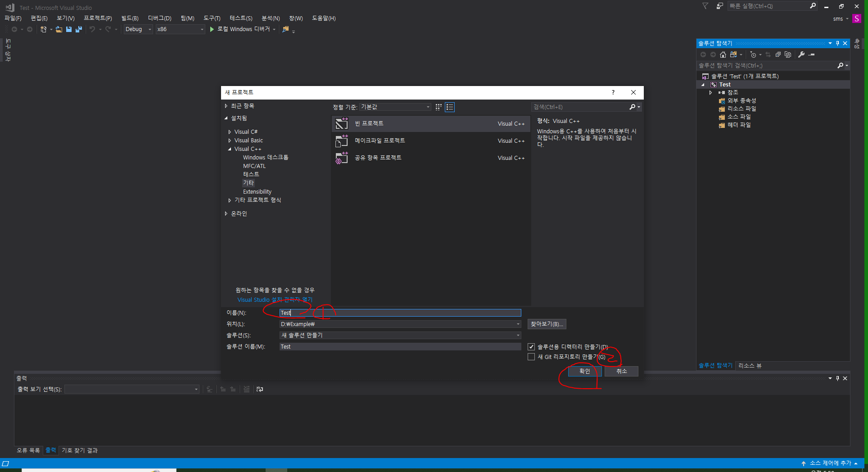Image resolution: width=868 pixels, height=472 pixels.
Task: Click the Undo arrow in the toolbar
Action: 92,29
